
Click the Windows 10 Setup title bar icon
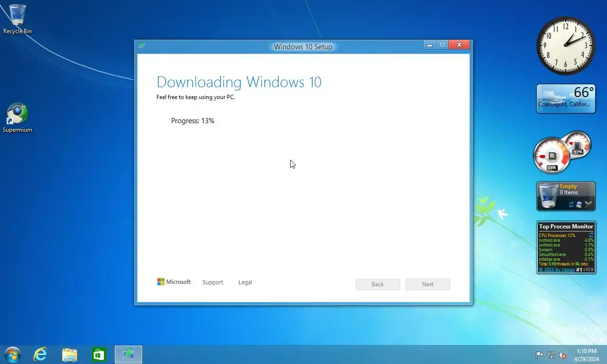pyautogui.click(x=142, y=46)
